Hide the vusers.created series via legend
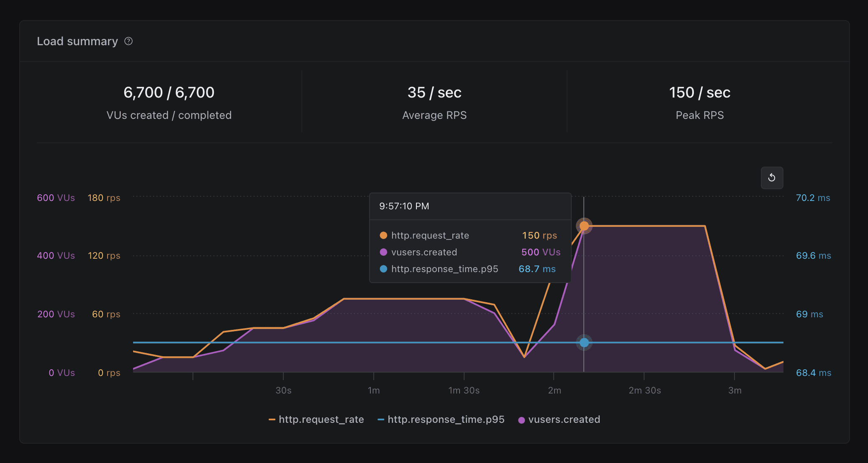This screenshot has width=868, height=463. tap(564, 419)
